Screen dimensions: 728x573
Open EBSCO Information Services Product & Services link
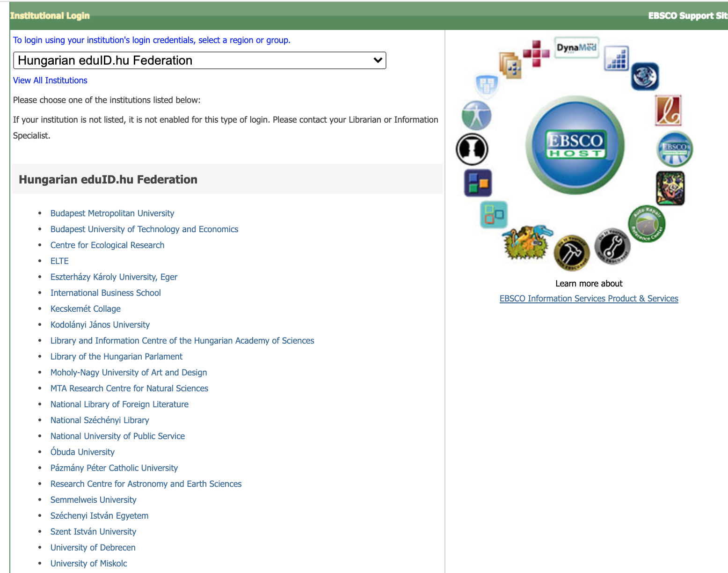pyautogui.click(x=589, y=298)
